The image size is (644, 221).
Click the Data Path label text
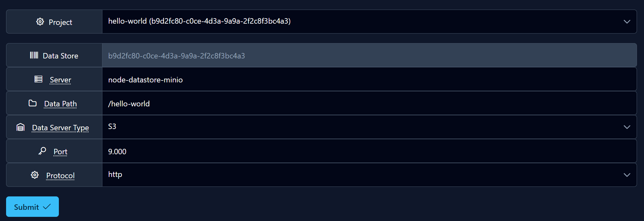click(60, 104)
